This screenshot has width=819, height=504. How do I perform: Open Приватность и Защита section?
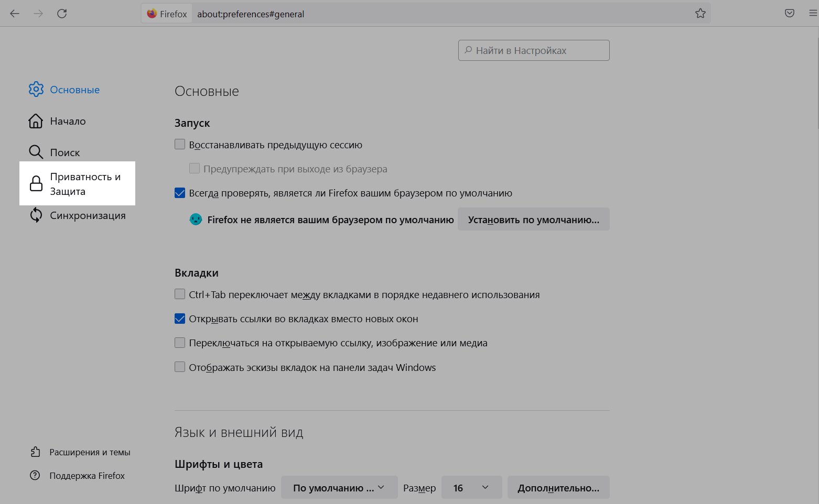click(78, 184)
